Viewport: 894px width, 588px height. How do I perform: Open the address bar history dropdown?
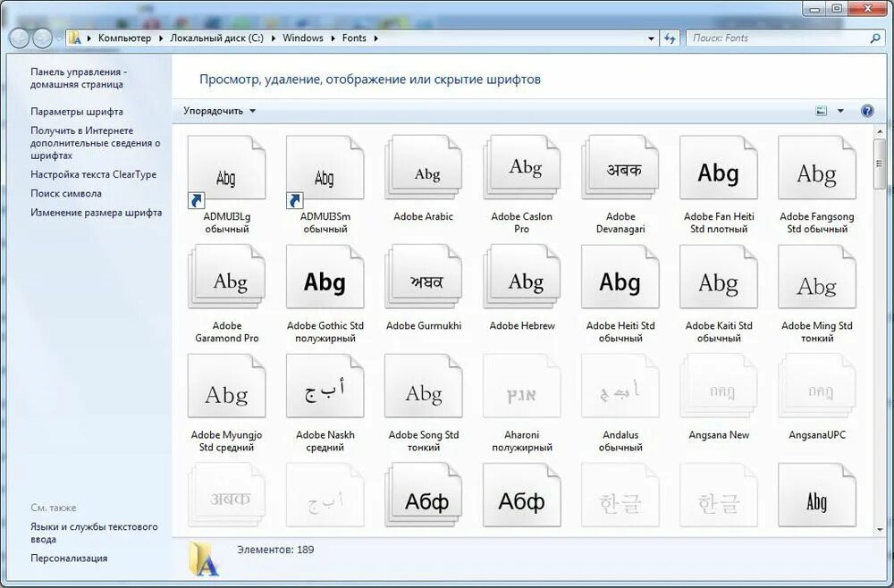tap(651, 38)
